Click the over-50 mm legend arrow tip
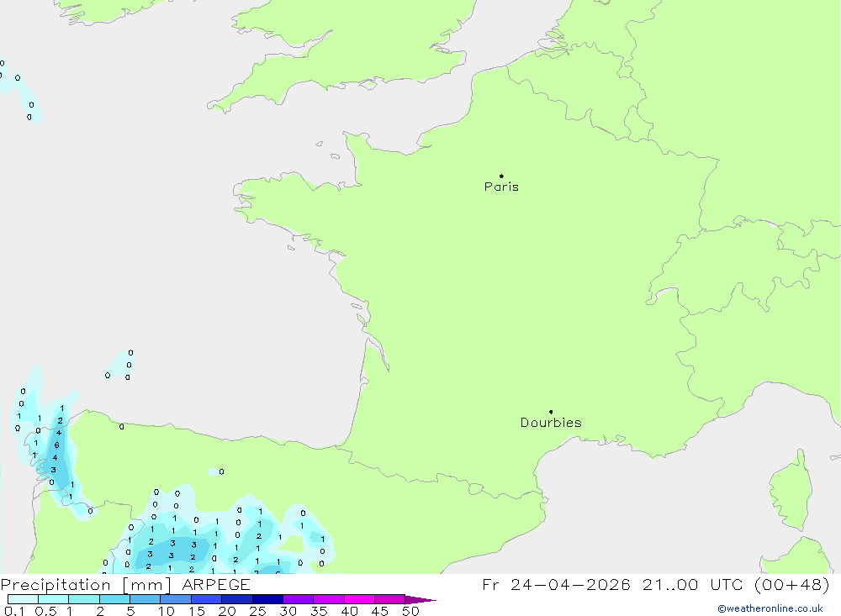 coord(420,600)
